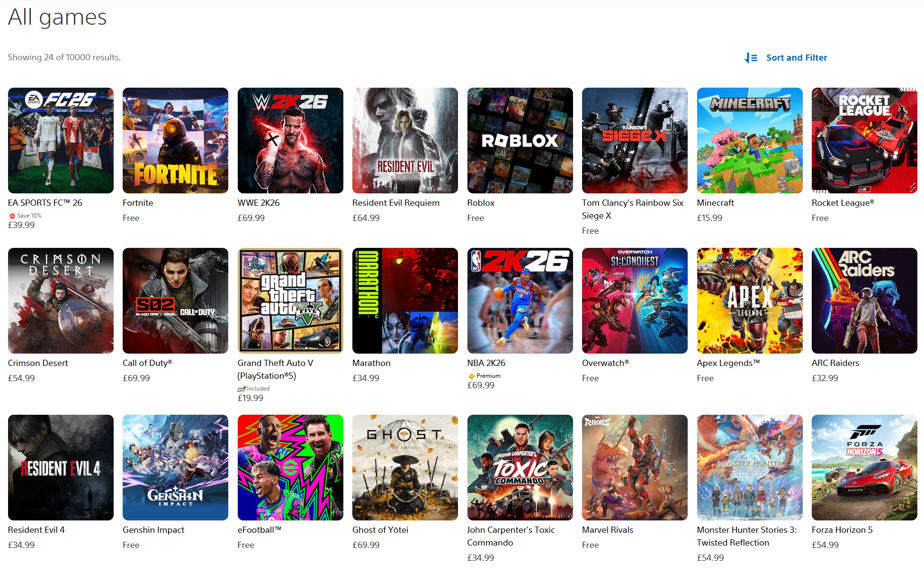Screen dimensions: 924x574
Task: Open the Fortnite cover art
Action: [x=175, y=140]
